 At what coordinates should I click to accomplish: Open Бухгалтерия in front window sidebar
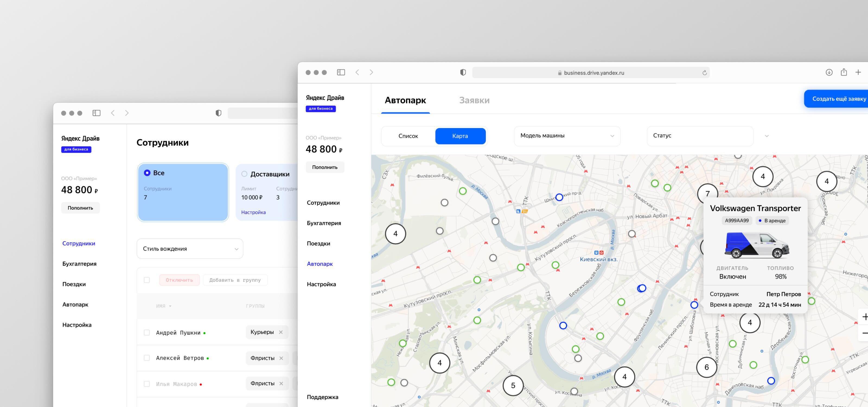324,223
